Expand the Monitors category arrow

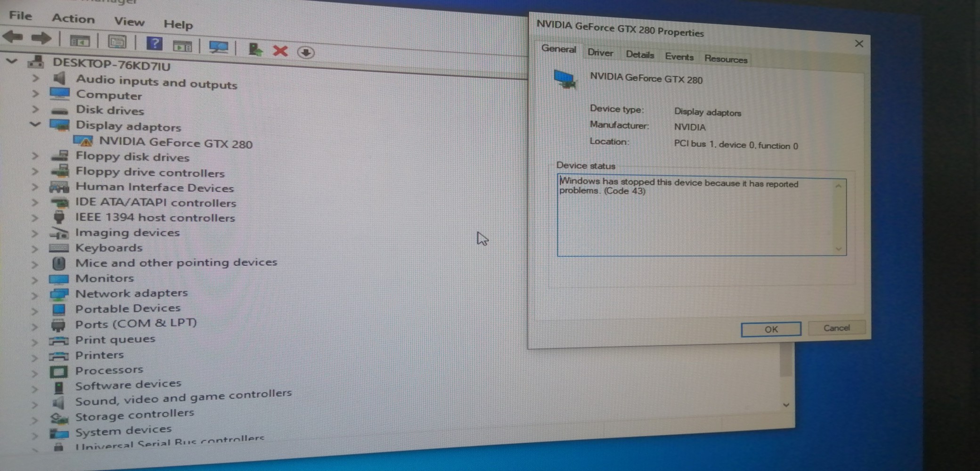pyautogui.click(x=35, y=279)
